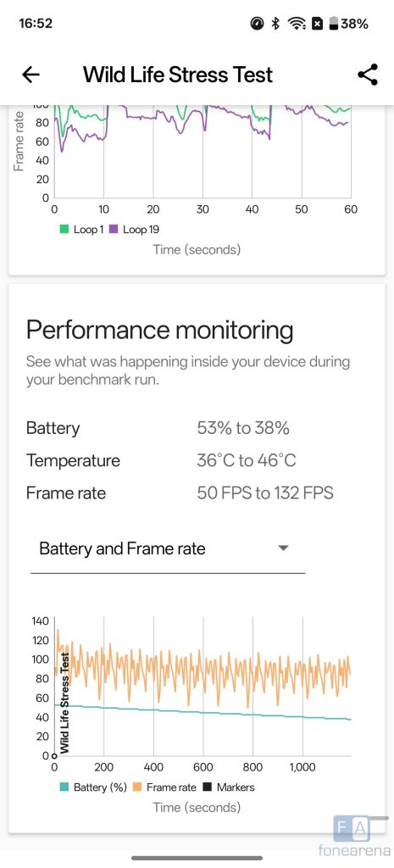The width and height of the screenshot is (394, 868).
Task: Tap the Wild Life Stress Test title
Action: pos(178,75)
